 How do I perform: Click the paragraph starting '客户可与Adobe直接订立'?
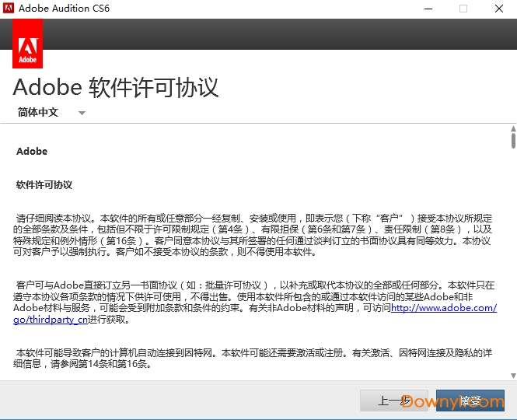(254, 303)
